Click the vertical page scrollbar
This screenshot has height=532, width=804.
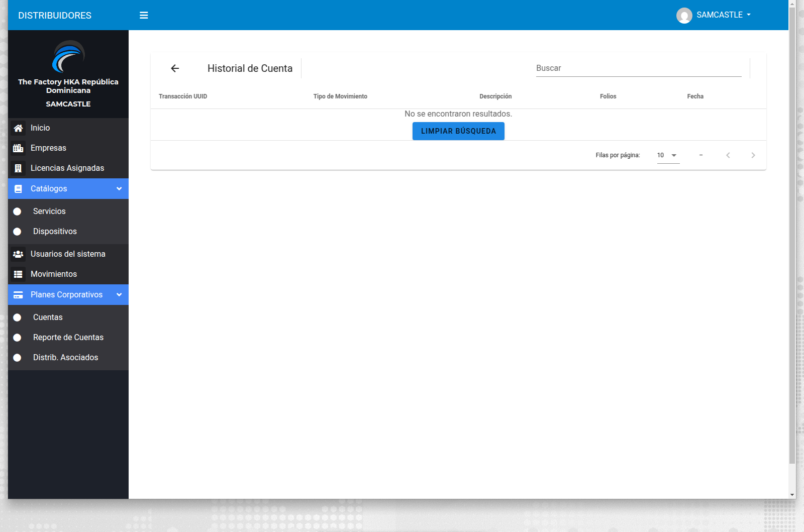pos(792,235)
